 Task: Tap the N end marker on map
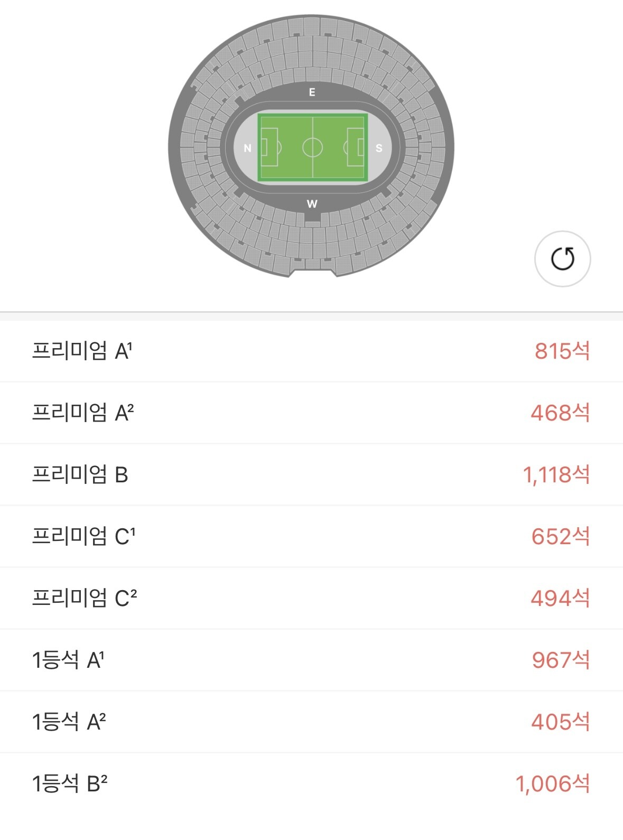(x=247, y=148)
